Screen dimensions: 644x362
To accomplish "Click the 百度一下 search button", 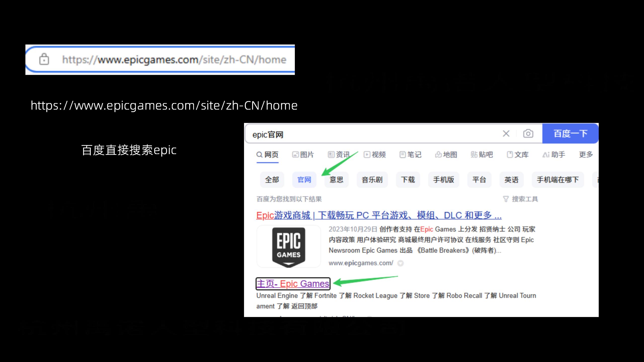I will tap(570, 133).
